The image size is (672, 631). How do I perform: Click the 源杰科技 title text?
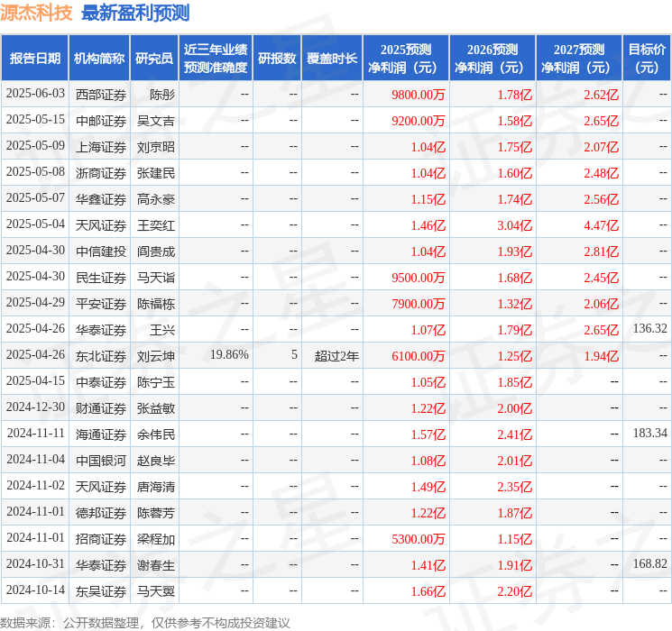36,13
